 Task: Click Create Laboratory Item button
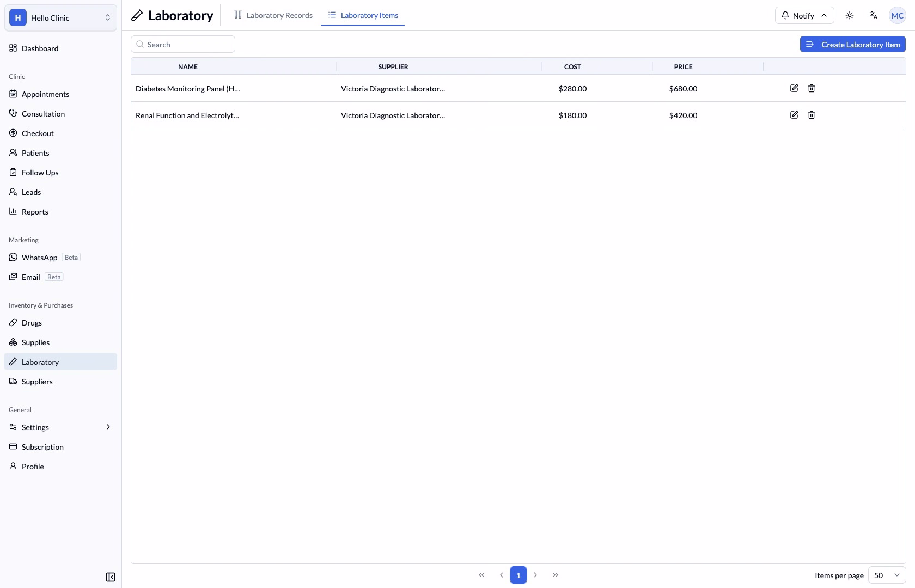[x=853, y=44]
